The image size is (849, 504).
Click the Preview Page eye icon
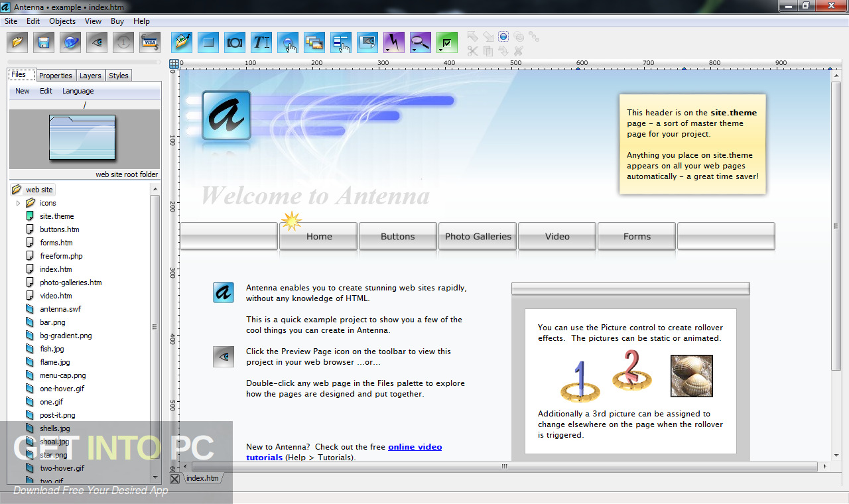point(97,42)
